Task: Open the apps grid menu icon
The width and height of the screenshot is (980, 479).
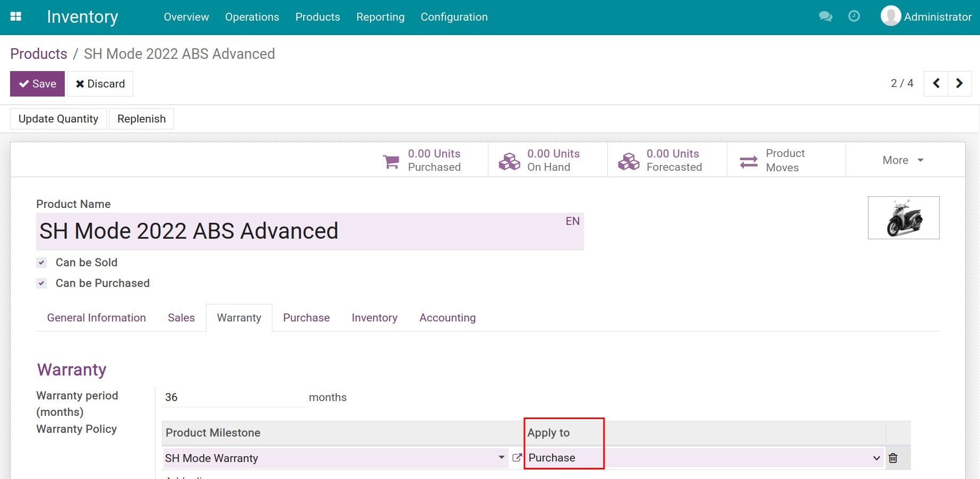Action: (x=16, y=16)
